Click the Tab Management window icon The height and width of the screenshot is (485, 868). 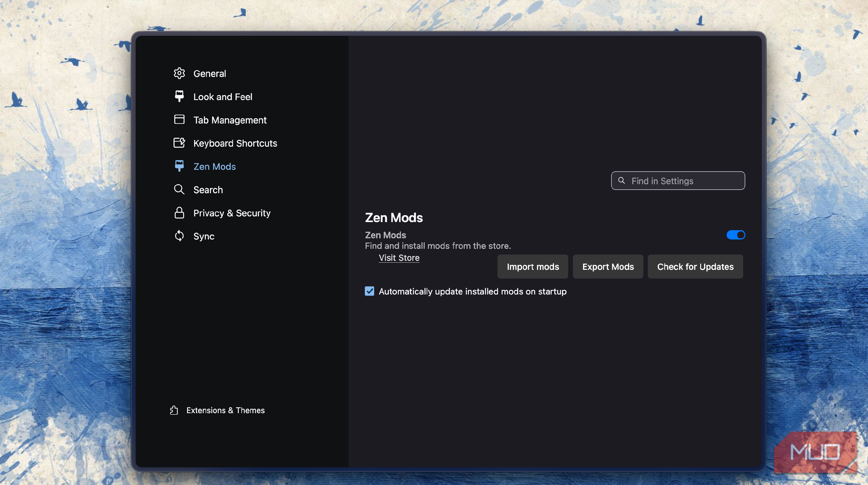[x=179, y=120]
